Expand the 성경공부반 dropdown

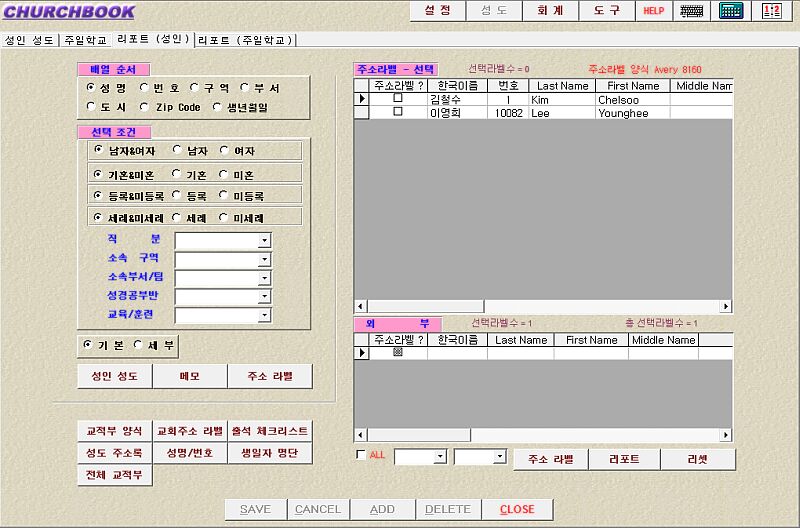pos(264,296)
